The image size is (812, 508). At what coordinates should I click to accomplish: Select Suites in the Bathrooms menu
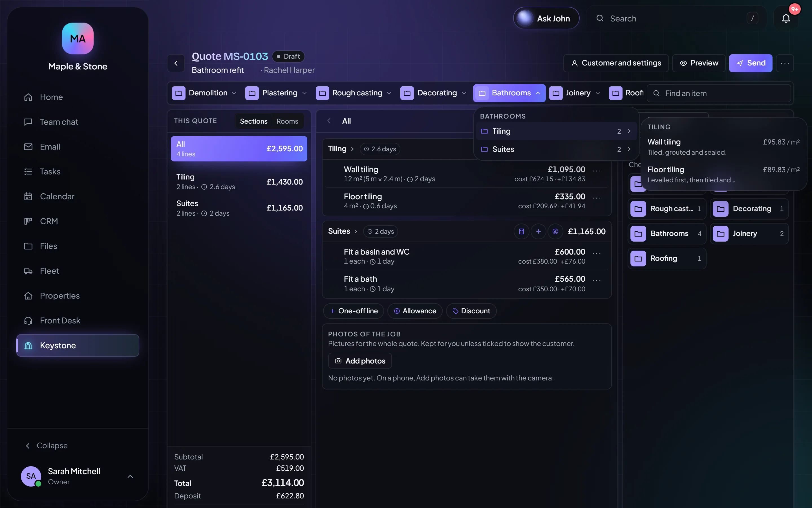coord(556,149)
